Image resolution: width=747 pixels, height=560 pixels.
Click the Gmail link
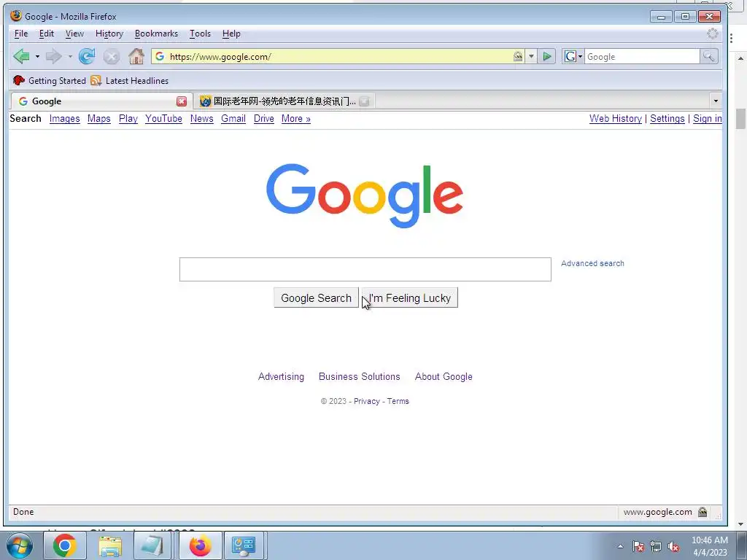[233, 119]
